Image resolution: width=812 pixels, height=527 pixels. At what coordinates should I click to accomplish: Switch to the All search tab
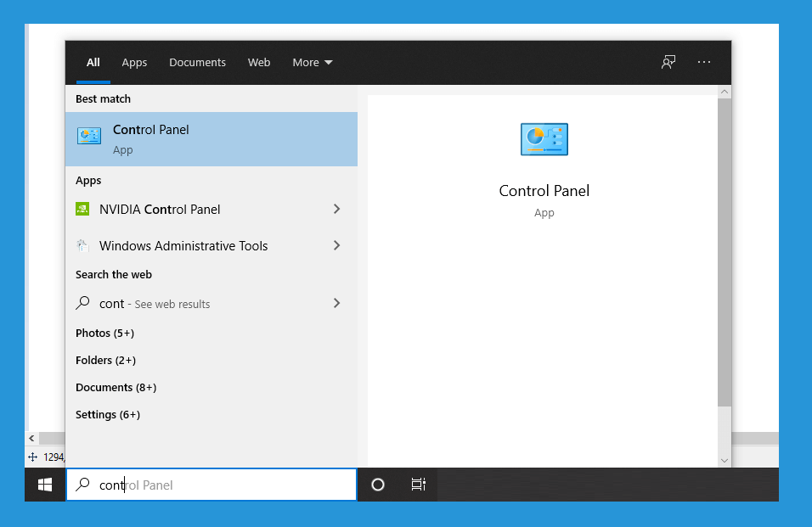(x=93, y=63)
